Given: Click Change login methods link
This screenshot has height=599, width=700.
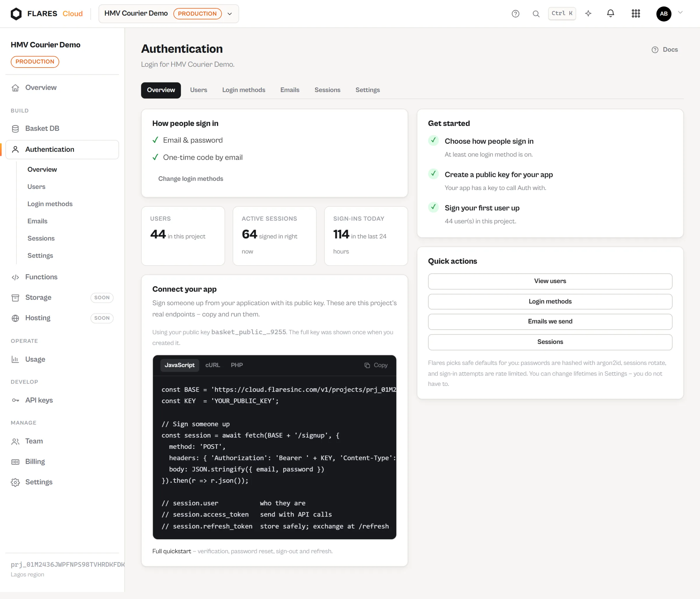Looking at the screenshot, I should (190, 179).
